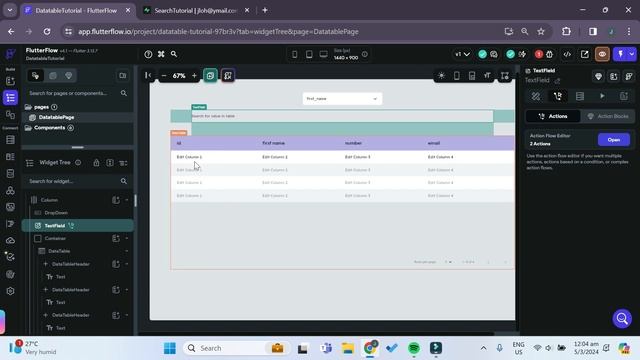This screenshot has width=640, height=360.
Task: Click the Run test mode lightning button
Action: (620, 54)
